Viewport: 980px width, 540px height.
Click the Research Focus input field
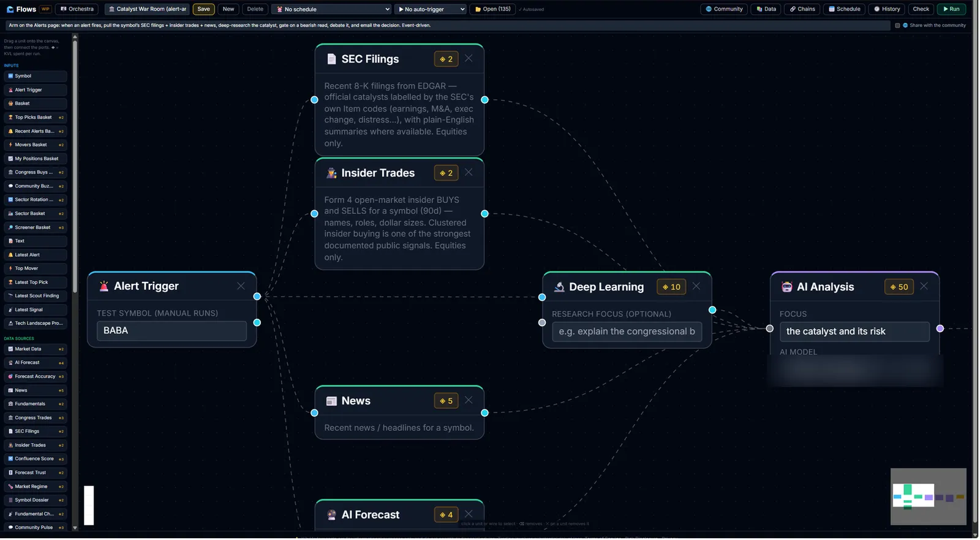click(x=627, y=332)
